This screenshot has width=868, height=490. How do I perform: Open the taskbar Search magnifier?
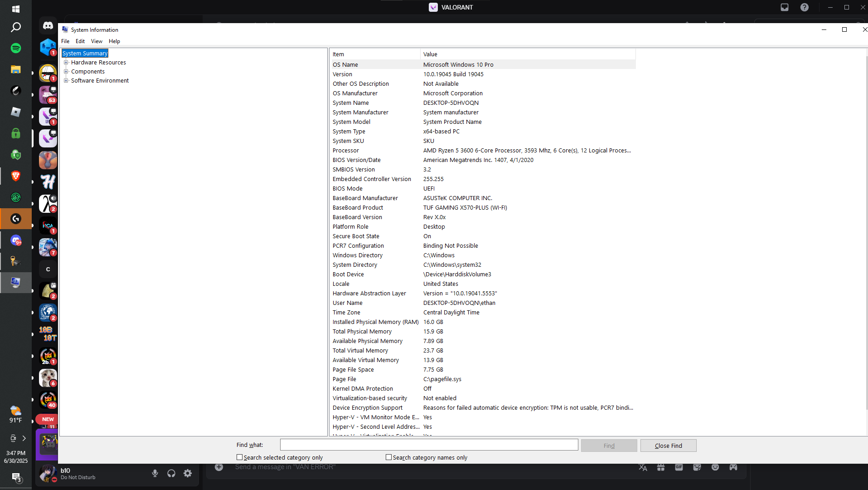(16, 27)
